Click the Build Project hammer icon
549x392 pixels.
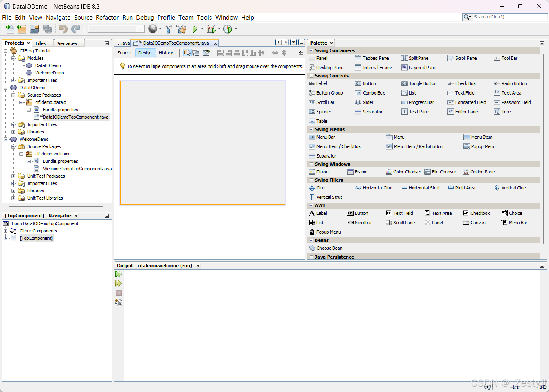(168, 29)
